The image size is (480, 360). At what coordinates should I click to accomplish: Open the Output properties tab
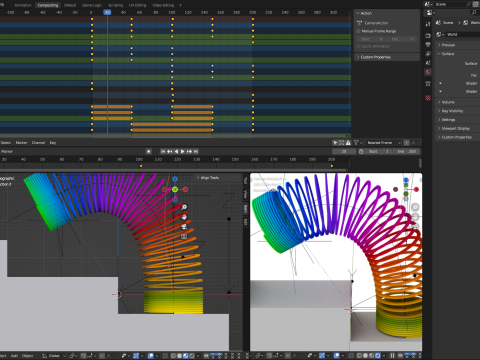(x=428, y=44)
